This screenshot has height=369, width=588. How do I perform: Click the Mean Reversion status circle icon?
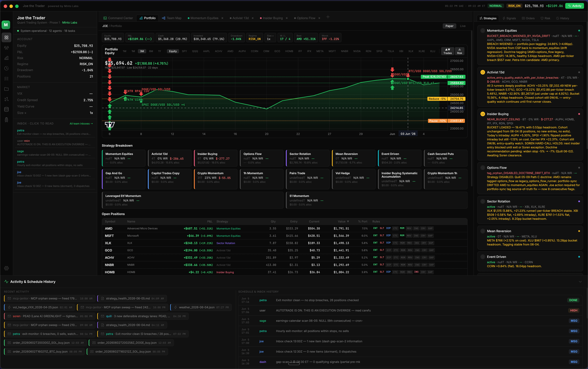482,231
